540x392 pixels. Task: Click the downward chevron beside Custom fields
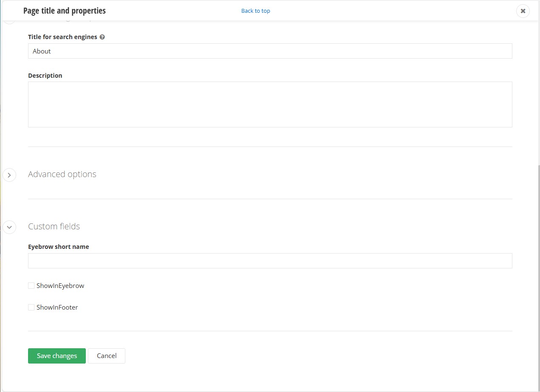click(x=9, y=227)
